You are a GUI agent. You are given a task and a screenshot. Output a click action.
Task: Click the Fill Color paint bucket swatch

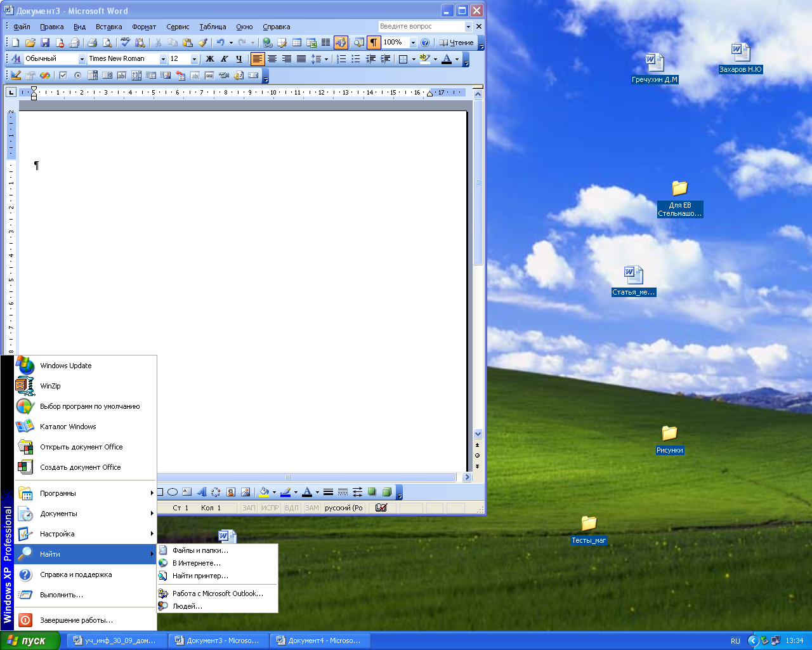[x=264, y=492]
